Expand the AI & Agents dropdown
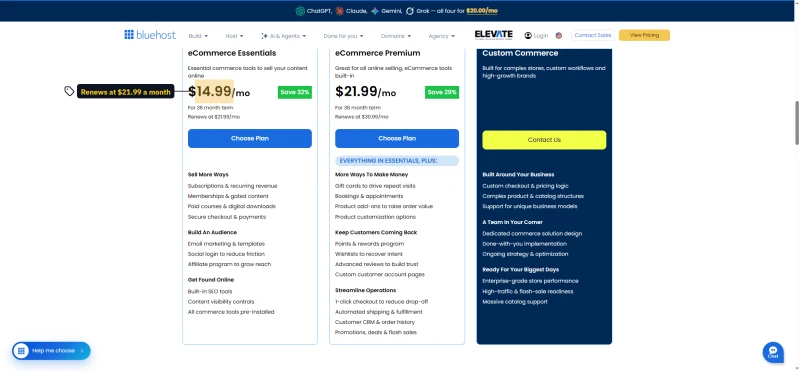The height and width of the screenshot is (372, 800). point(284,36)
